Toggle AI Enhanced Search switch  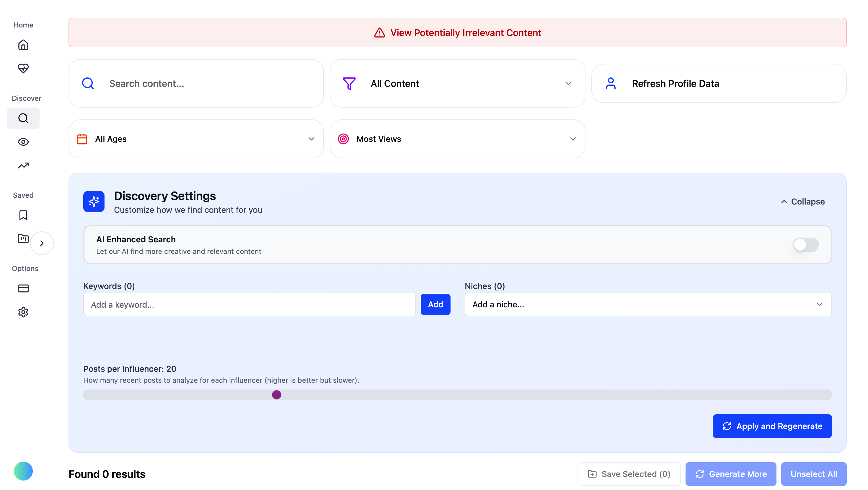[806, 244]
